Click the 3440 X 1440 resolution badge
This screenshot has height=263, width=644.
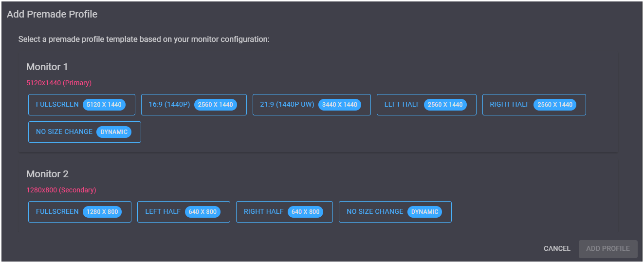(x=340, y=105)
